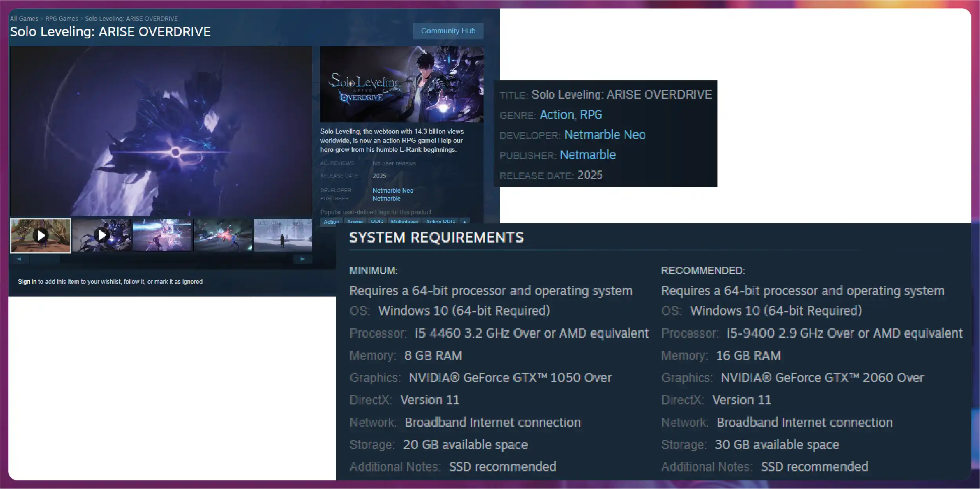Viewport: 980px width, 489px height.
Task: Select the Action tag
Action: coord(331,221)
